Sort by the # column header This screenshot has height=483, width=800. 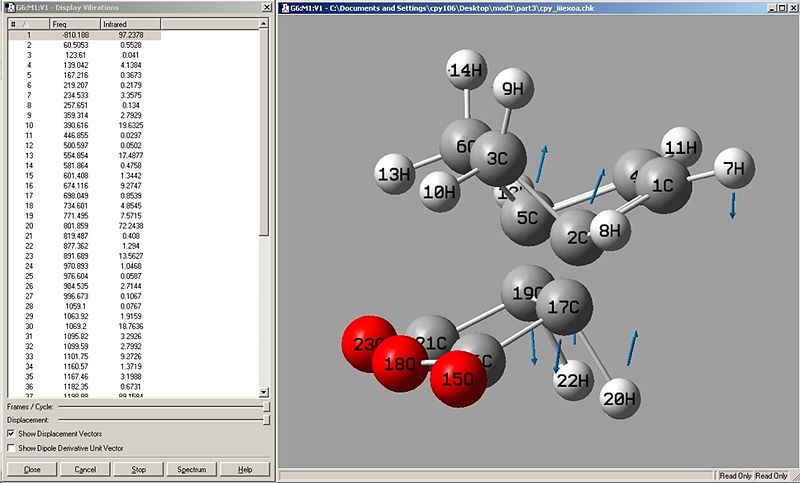29,24
